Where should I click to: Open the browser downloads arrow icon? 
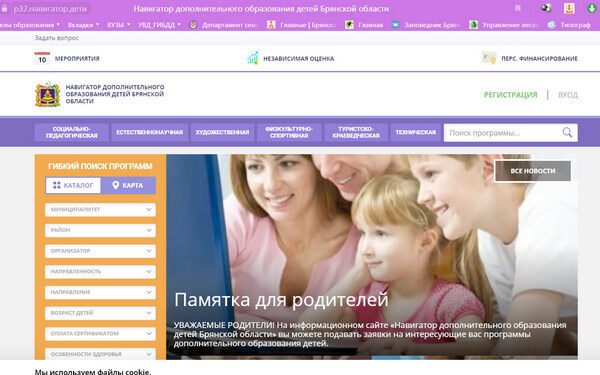point(591,8)
